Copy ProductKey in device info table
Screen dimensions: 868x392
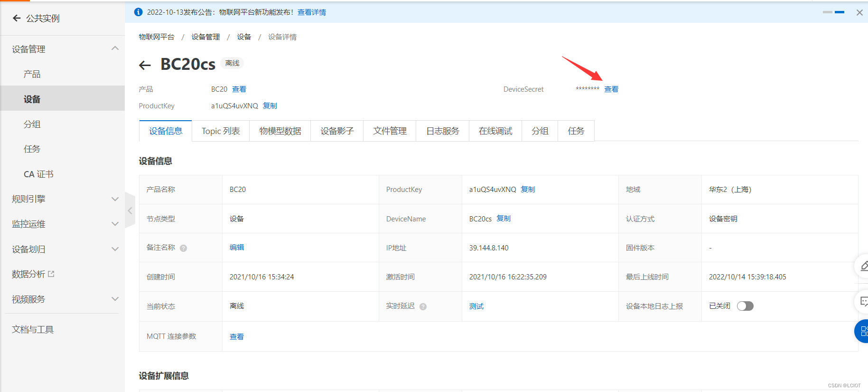(x=528, y=189)
